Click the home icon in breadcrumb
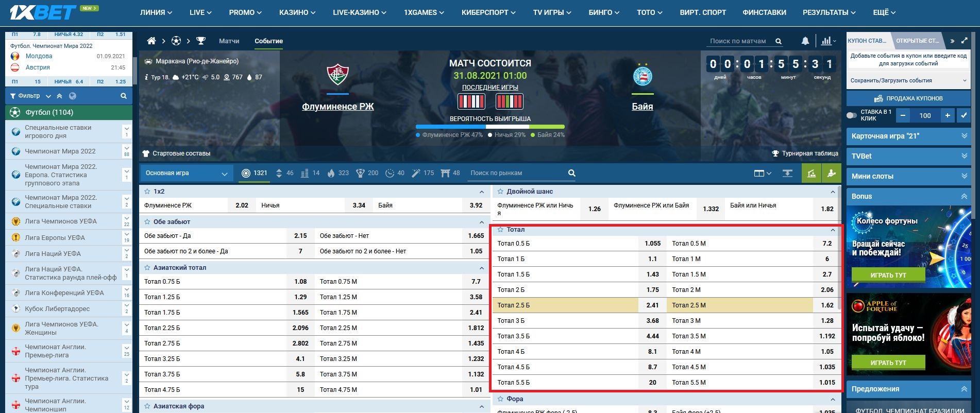Screen dimensions: 980x413 (x=151, y=41)
